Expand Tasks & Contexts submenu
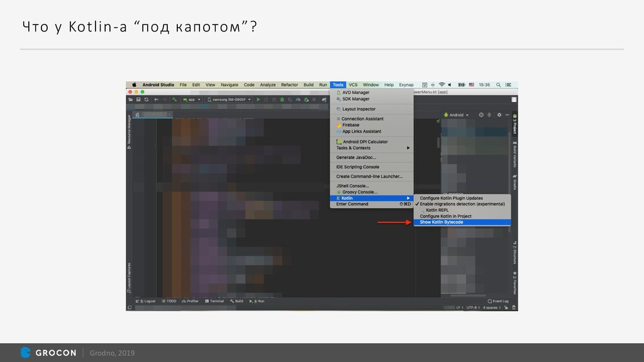 [372, 148]
